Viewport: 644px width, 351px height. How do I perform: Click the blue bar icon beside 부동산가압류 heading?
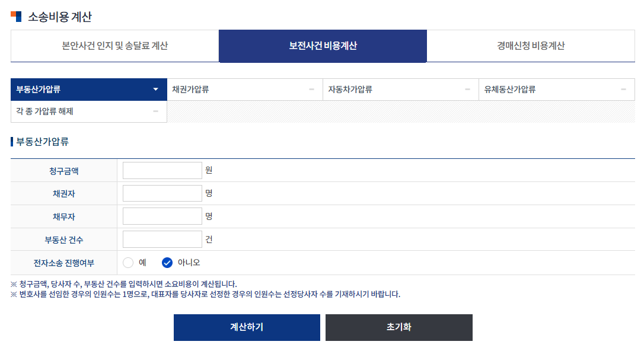click(11, 140)
